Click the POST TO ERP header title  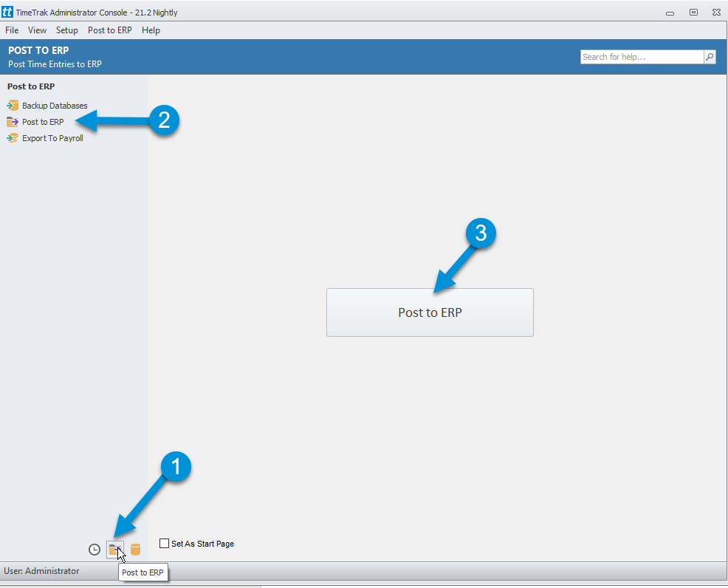pyautogui.click(x=38, y=50)
